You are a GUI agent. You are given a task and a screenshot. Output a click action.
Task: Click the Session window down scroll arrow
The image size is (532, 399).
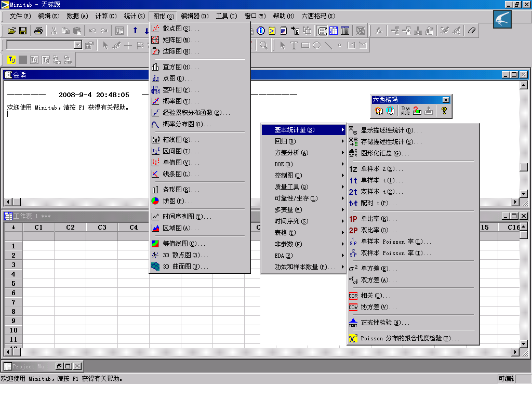524,194
